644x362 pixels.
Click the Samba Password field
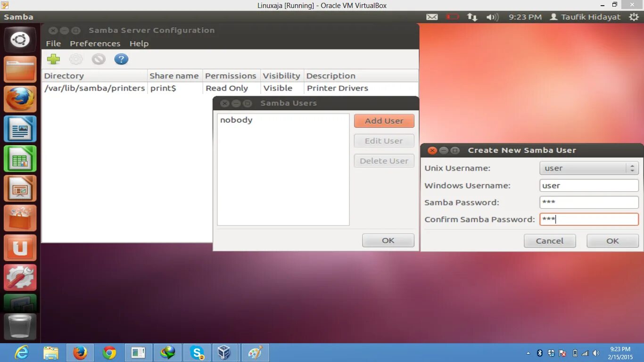[x=589, y=202]
